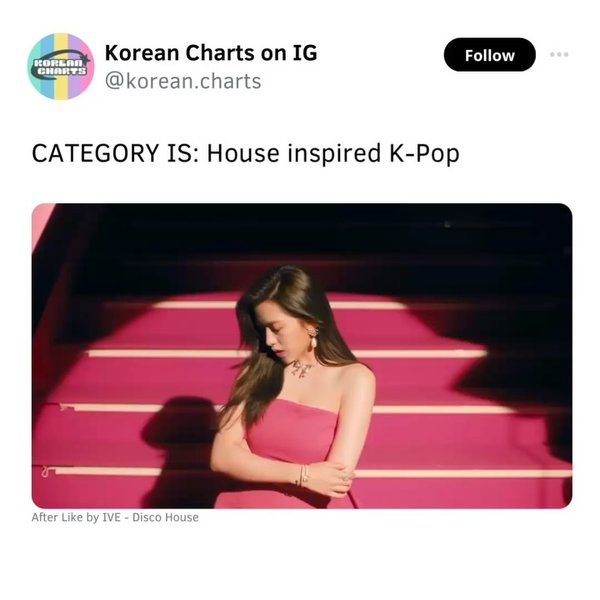Click the After Like by IVE caption
This screenshot has width=600, height=600.
115,517
